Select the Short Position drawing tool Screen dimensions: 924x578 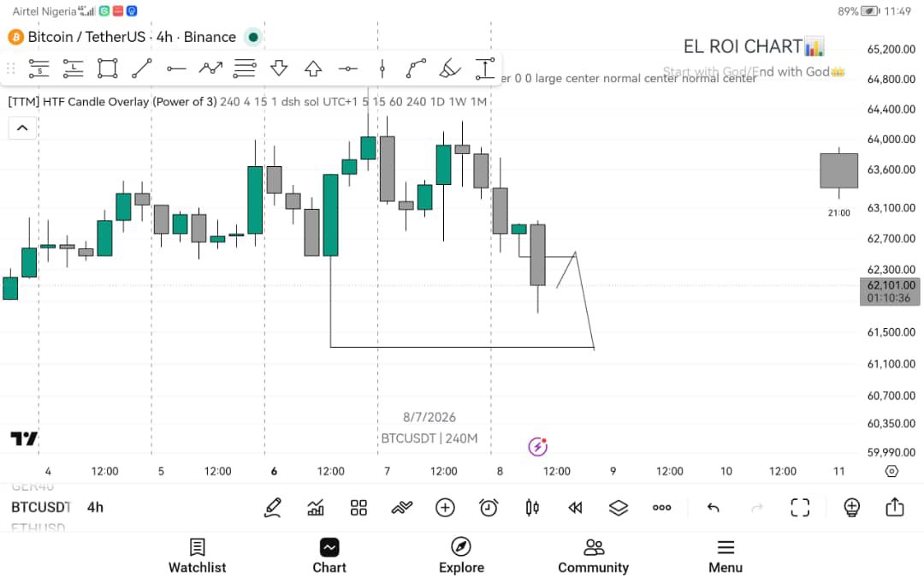pyautogui.click(x=38, y=69)
